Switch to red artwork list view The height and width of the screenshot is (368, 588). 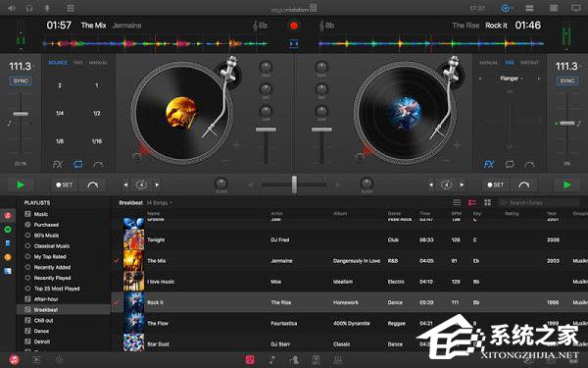tap(472, 203)
